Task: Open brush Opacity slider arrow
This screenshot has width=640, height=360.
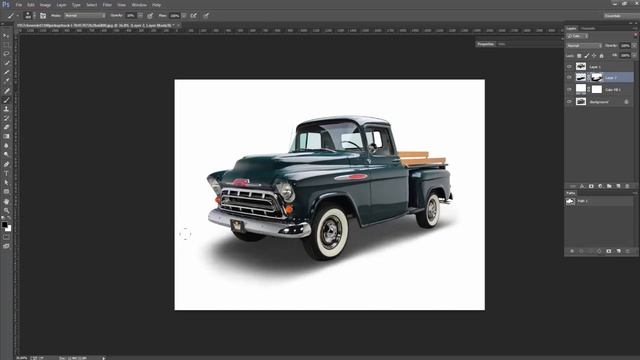Action: point(140,16)
